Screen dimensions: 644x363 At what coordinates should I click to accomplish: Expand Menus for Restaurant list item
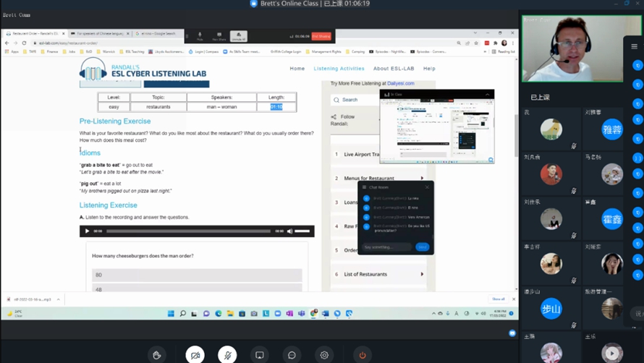[x=422, y=178]
